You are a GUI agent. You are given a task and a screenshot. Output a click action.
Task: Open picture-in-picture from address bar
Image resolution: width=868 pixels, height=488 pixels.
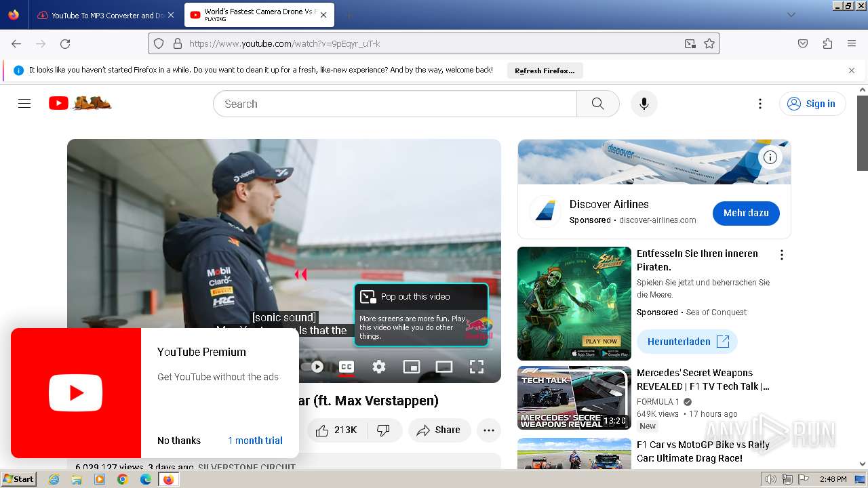[x=690, y=43]
